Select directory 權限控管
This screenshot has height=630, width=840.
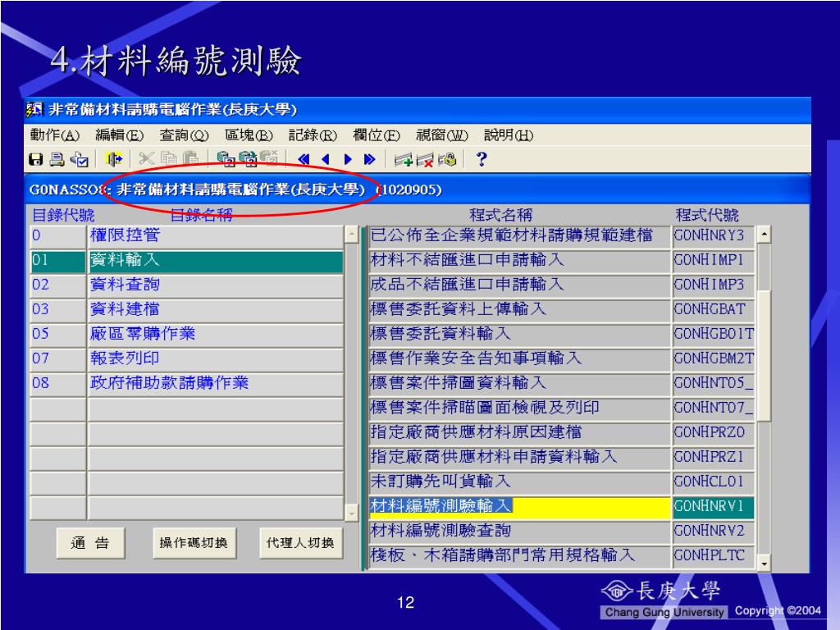point(215,235)
